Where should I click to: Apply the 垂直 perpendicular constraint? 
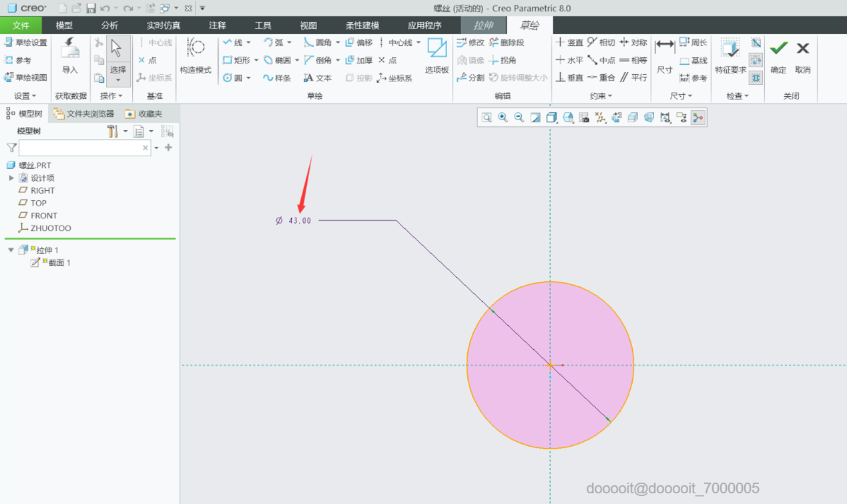(569, 77)
